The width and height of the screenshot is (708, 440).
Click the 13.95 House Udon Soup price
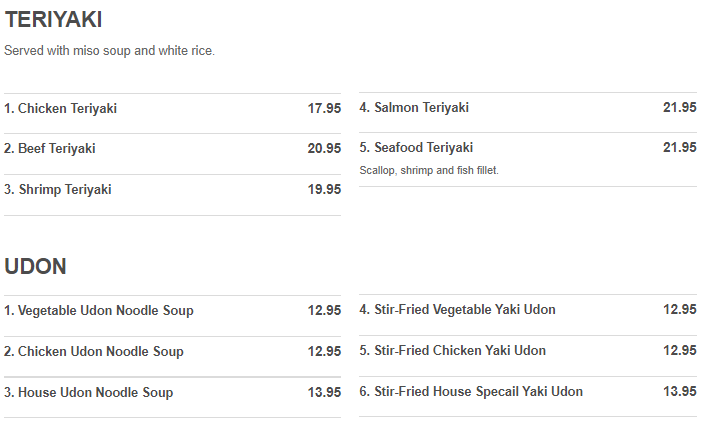pos(324,393)
